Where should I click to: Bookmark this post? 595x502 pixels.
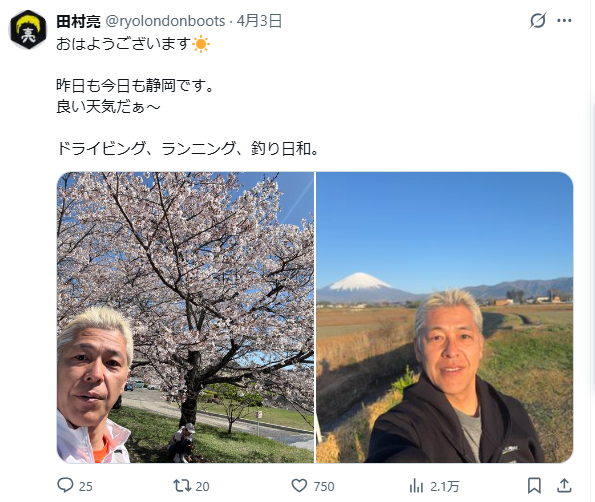click(x=534, y=485)
